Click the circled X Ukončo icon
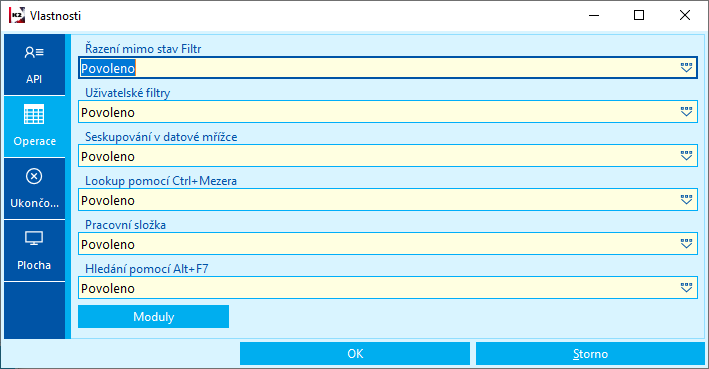709x369 pixels. pos(34,176)
